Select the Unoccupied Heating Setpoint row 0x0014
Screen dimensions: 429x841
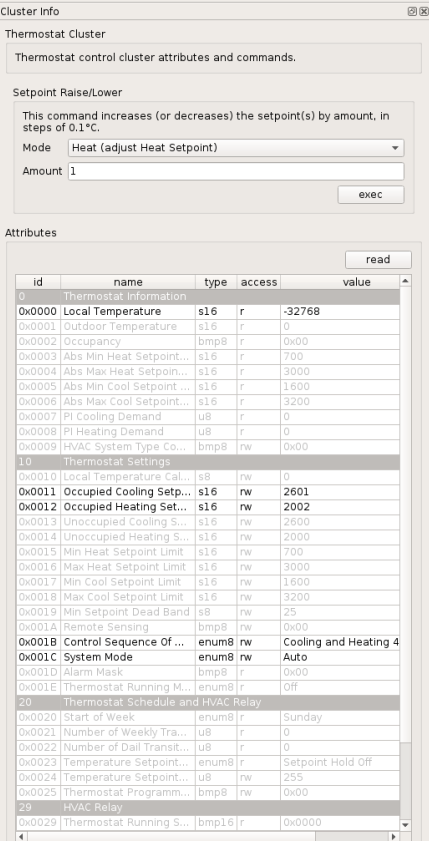(208, 537)
